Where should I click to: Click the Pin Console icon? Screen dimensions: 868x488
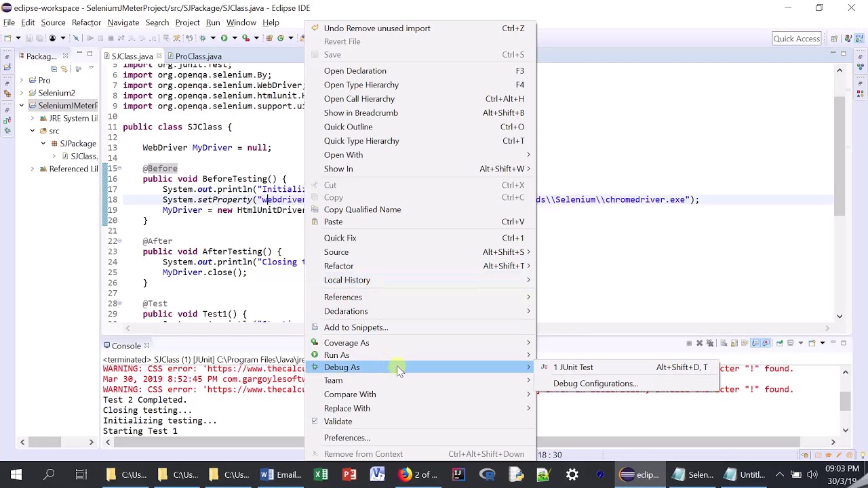pyautogui.click(x=780, y=343)
